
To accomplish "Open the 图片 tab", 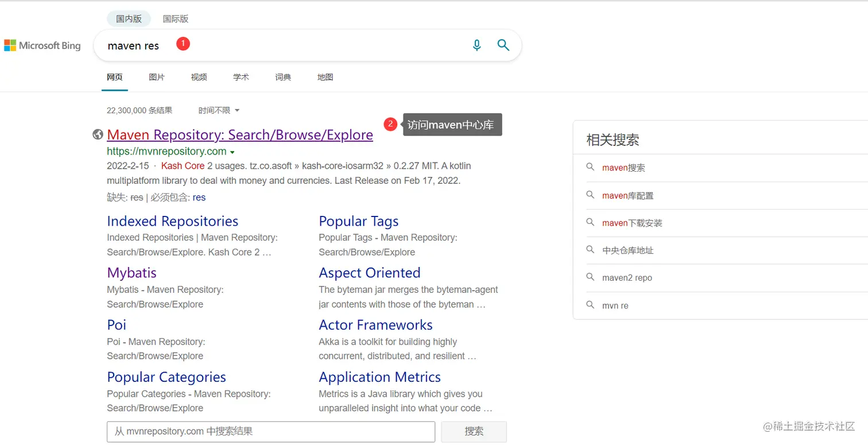I will (x=157, y=77).
